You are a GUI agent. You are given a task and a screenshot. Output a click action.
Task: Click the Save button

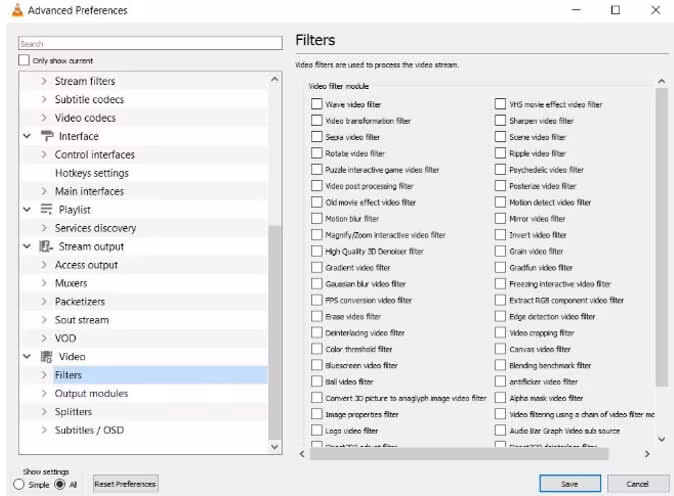570,484
